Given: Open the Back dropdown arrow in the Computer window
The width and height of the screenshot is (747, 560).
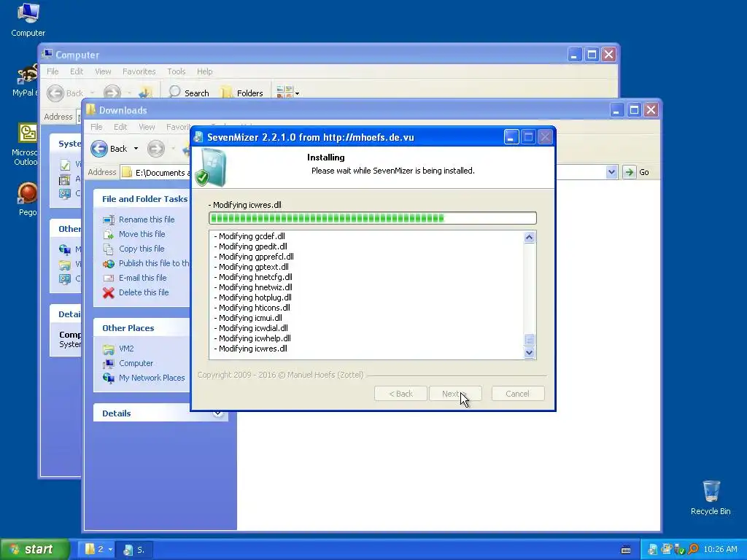Looking at the screenshot, I should 92,93.
